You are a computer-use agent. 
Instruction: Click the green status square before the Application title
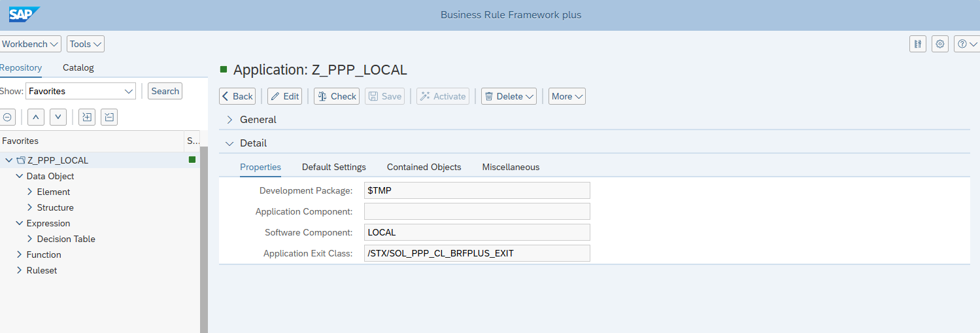[224, 69]
